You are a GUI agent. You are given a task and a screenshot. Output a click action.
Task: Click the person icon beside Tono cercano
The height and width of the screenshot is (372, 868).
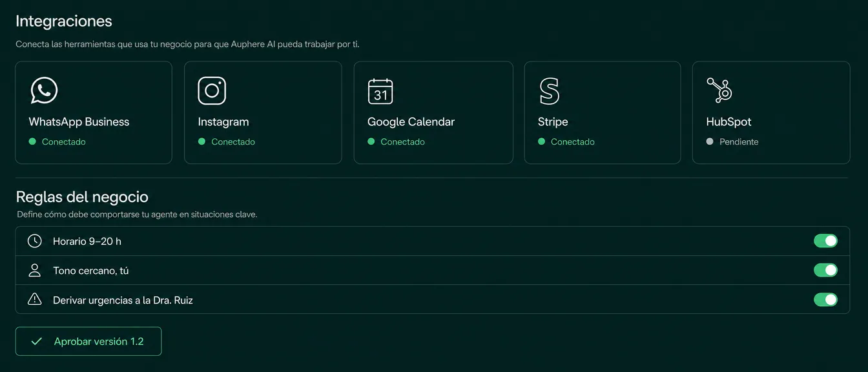click(x=35, y=270)
